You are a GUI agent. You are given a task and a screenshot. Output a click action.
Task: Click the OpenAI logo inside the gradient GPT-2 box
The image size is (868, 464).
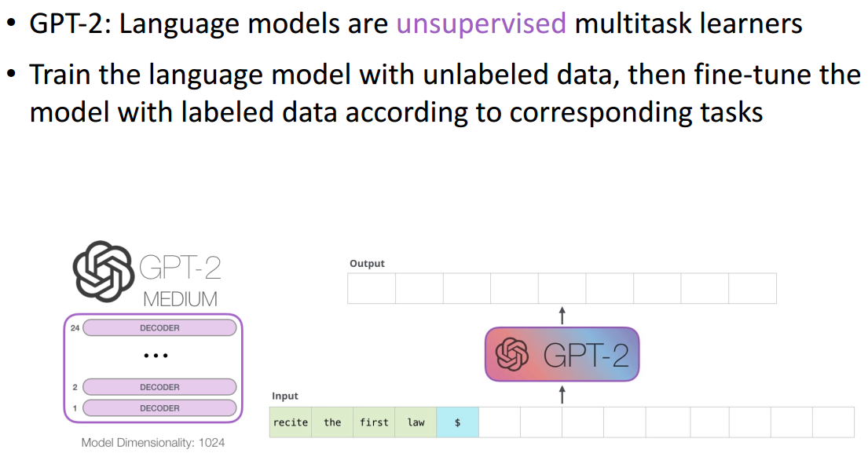point(512,355)
